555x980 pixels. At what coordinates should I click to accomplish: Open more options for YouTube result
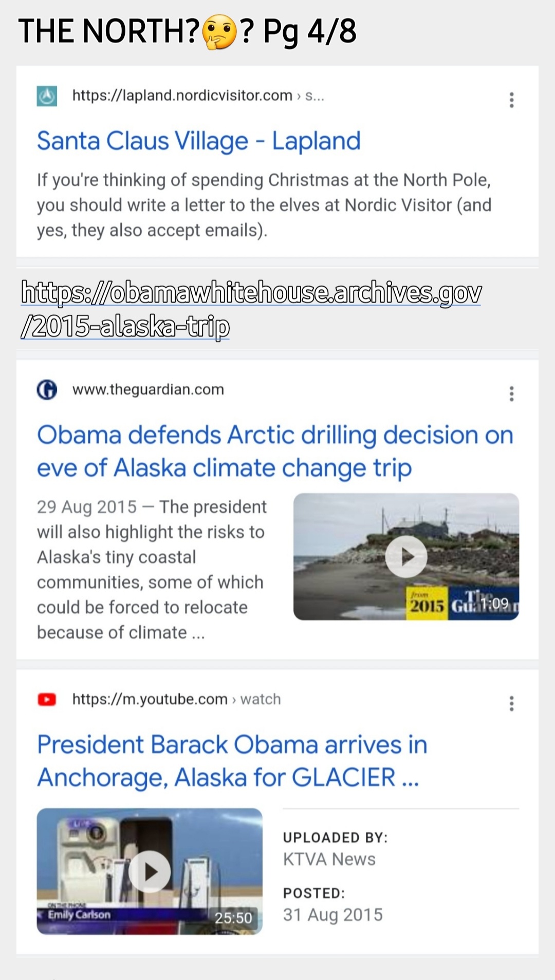pos(511,703)
